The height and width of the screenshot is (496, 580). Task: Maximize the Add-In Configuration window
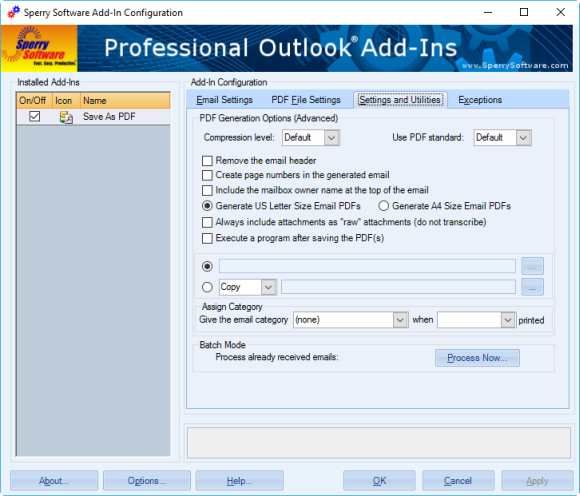(524, 12)
